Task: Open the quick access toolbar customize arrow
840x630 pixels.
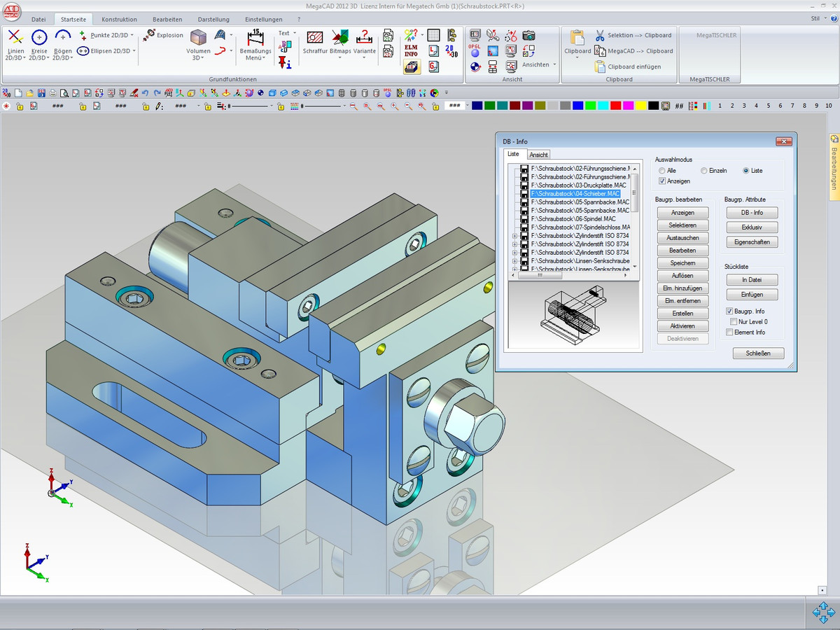Action: click(447, 92)
